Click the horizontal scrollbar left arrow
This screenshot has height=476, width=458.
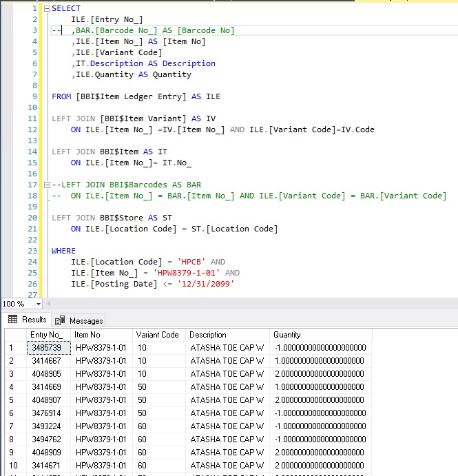click(49, 303)
